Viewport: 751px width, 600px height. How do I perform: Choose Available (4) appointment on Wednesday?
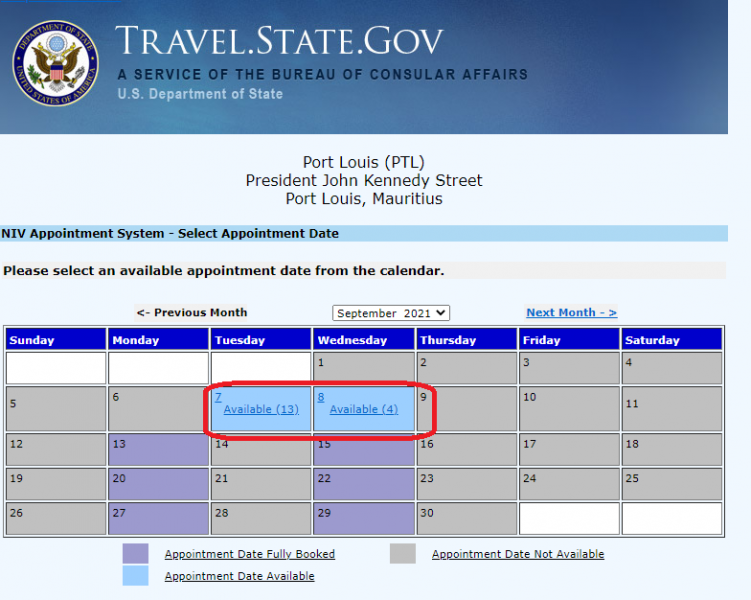(x=364, y=409)
